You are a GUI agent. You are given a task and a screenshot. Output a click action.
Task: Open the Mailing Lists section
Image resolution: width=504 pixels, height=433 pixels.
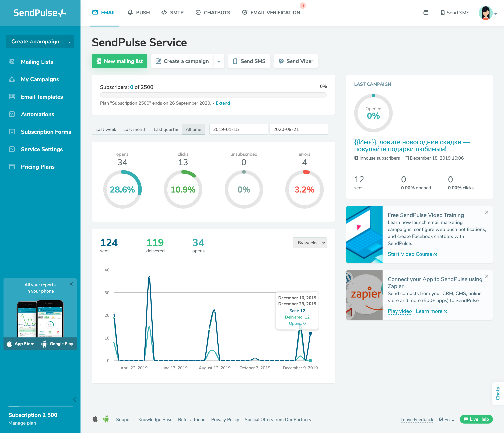[x=37, y=62]
